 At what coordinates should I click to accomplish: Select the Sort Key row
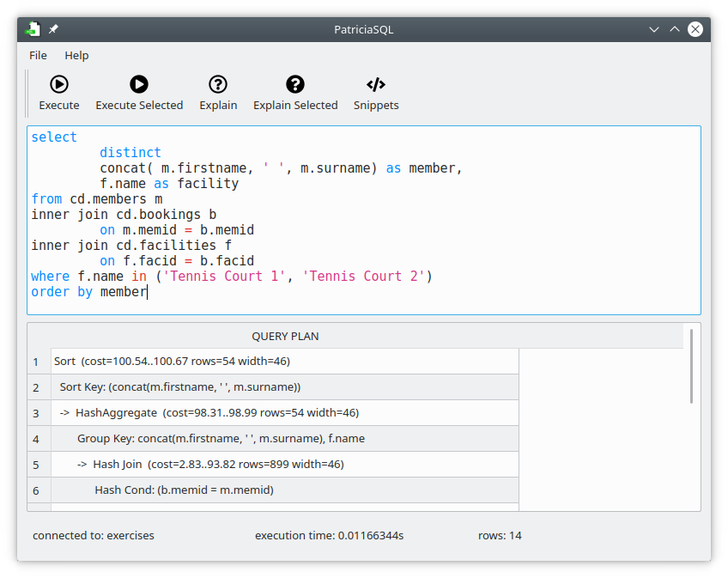click(258, 386)
